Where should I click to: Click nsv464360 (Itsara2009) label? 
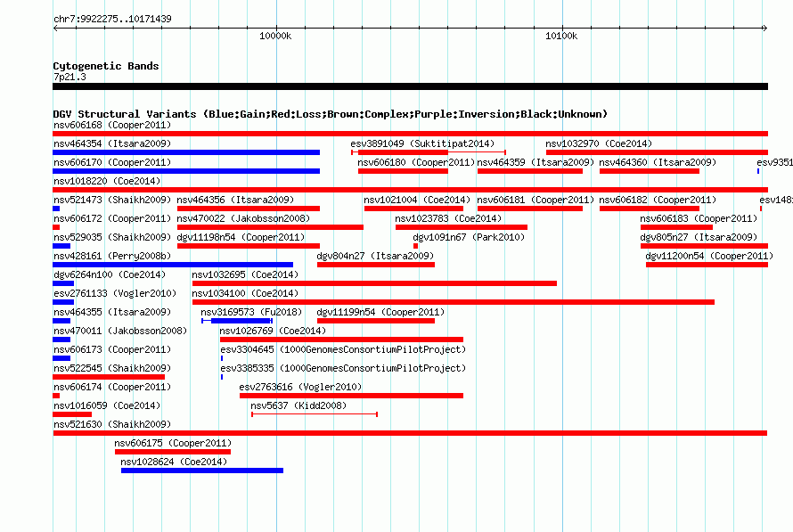click(658, 162)
